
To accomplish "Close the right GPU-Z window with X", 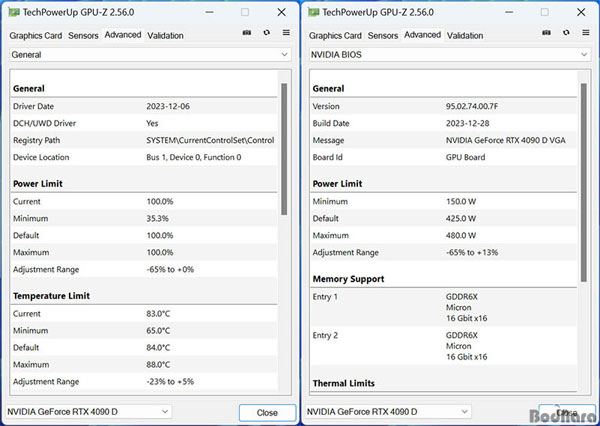I will [x=581, y=12].
